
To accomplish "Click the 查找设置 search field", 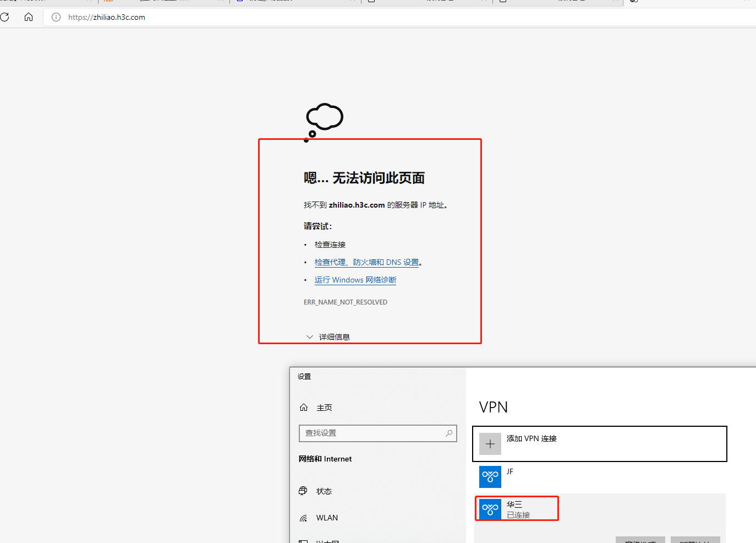I will 378,433.
